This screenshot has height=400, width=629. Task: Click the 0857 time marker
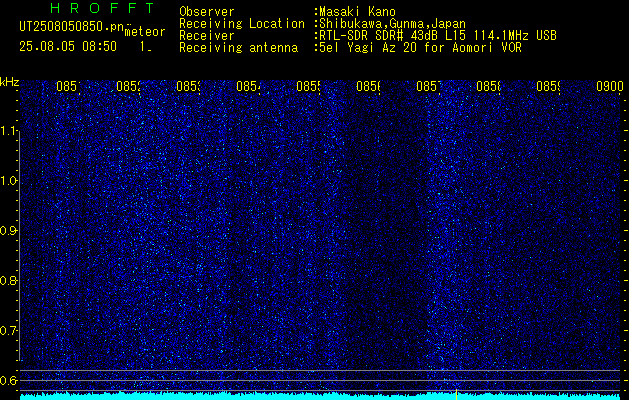(428, 86)
